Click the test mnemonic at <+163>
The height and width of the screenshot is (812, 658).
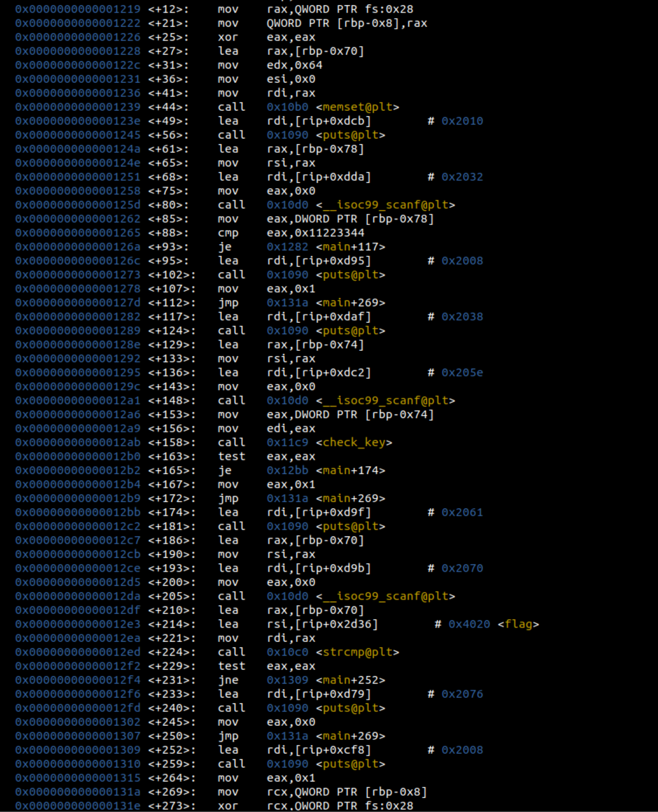click(231, 456)
